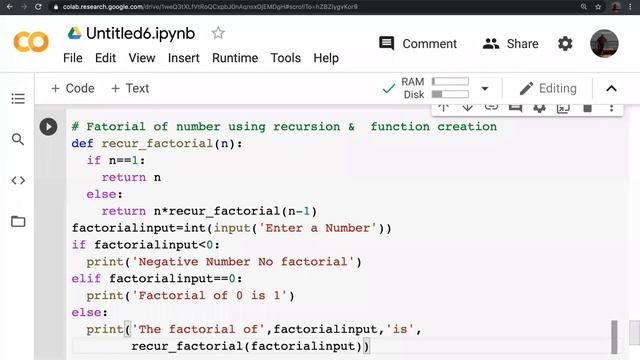Collapse the header with the up chevron
Image resolution: width=640 pixels, height=360 pixels.
tap(611, 88)
